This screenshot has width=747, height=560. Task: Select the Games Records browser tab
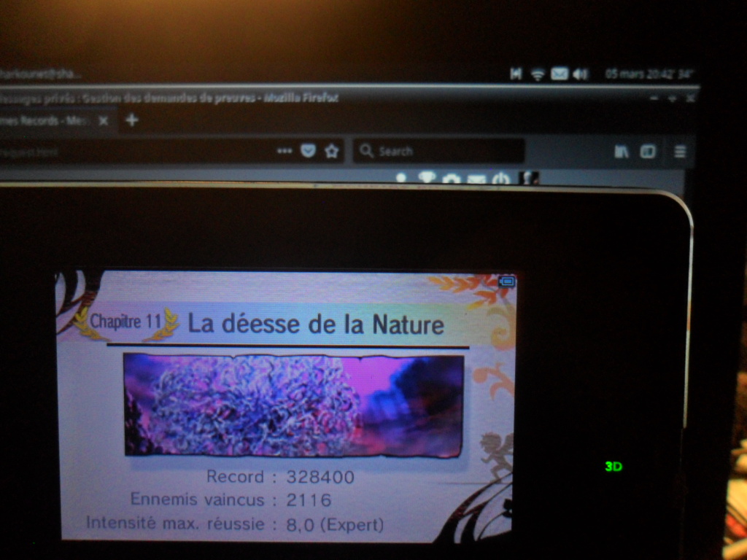[x=44, y=121]
